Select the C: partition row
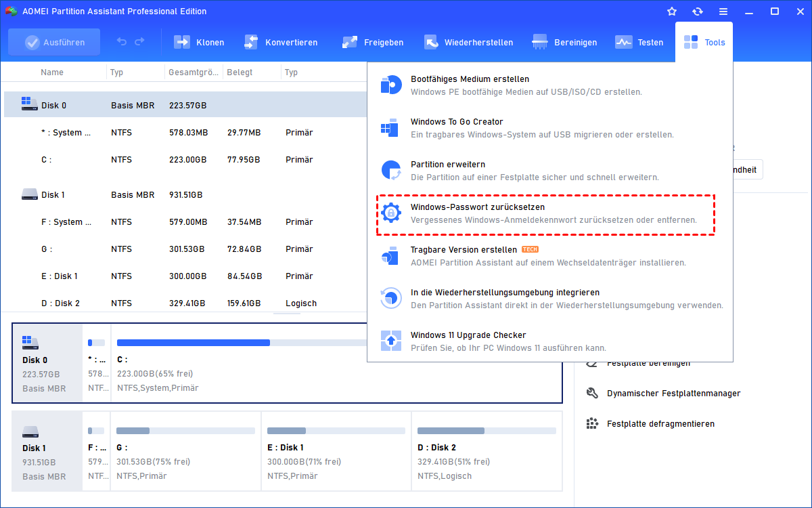The width and height of the screenshot is (812, 508). point(185,159)
